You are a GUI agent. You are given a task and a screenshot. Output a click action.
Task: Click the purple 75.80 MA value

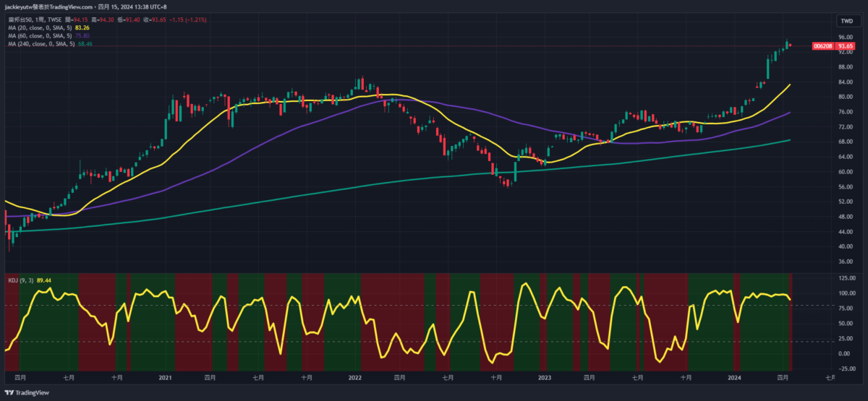pyautogui.click(x=83, y=35)
